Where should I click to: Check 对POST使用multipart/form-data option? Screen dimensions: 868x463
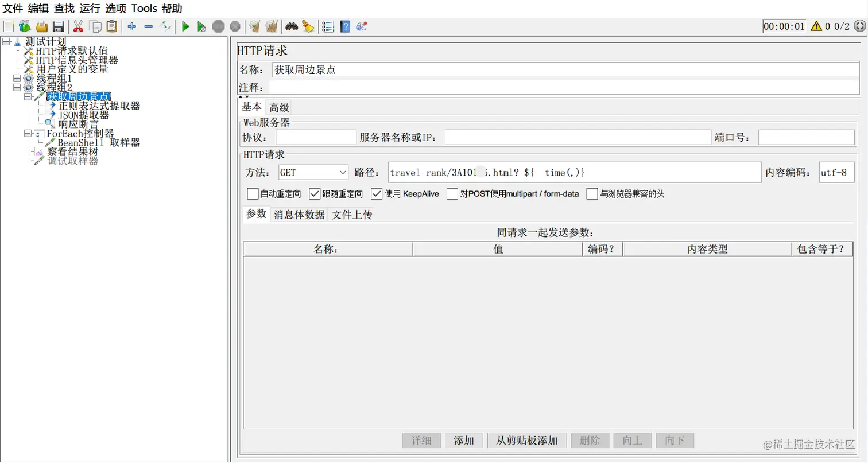point(451,193)
